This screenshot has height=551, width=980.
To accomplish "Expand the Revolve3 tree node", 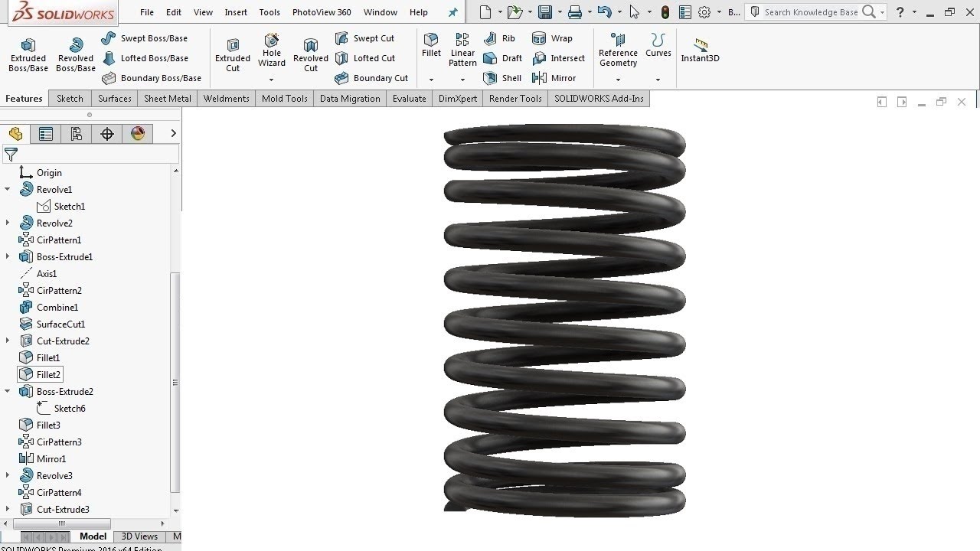I will pos(8,475).
